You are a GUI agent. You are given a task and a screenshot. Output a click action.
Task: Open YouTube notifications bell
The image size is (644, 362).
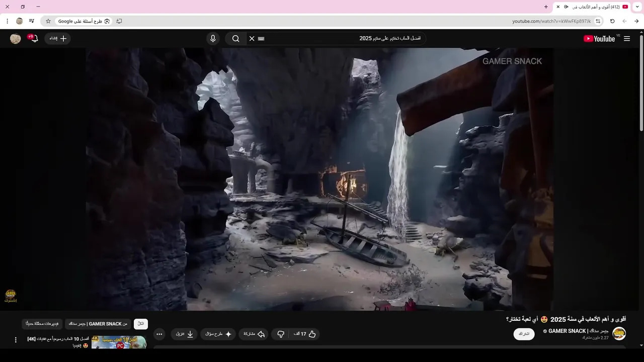34,39
